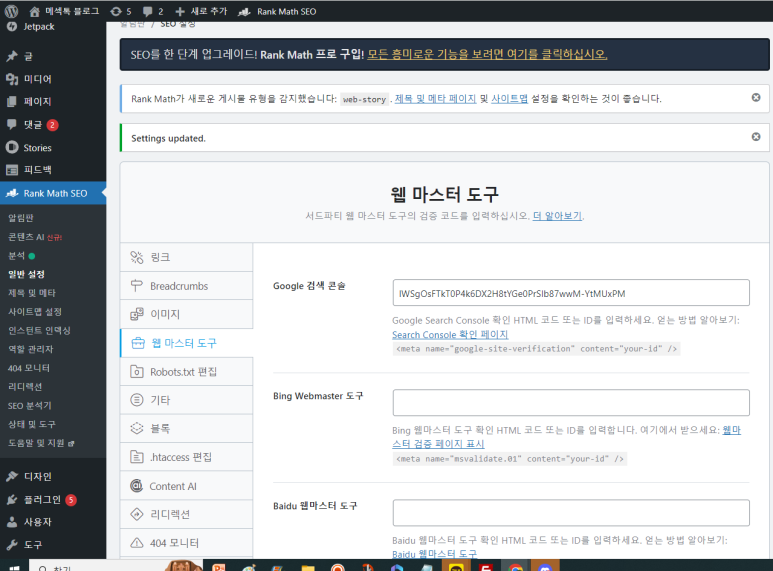The height and width of the screenshot is (571, 773).
Task: Open 제목 및 메타 페이지 notice link
Action: [435, 99]
